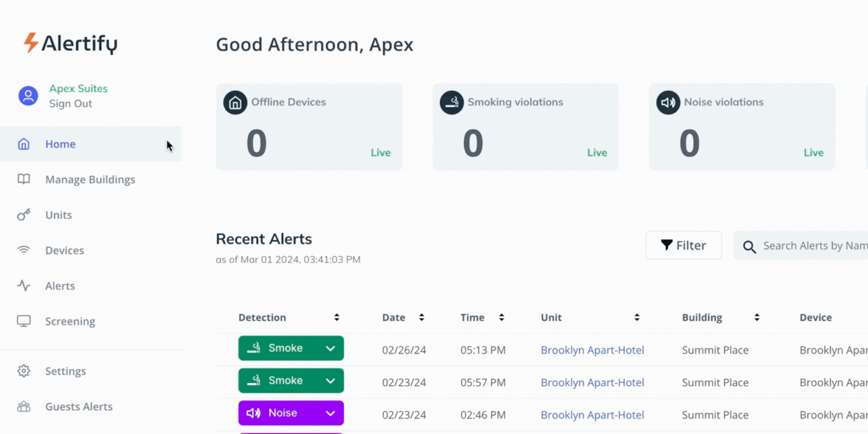Click the Offline Devices house icon

pos(235,103)
